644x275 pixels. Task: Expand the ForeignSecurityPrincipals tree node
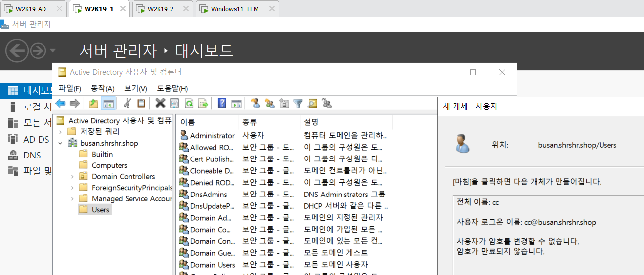pyautogui.click(x=72, y=188)
